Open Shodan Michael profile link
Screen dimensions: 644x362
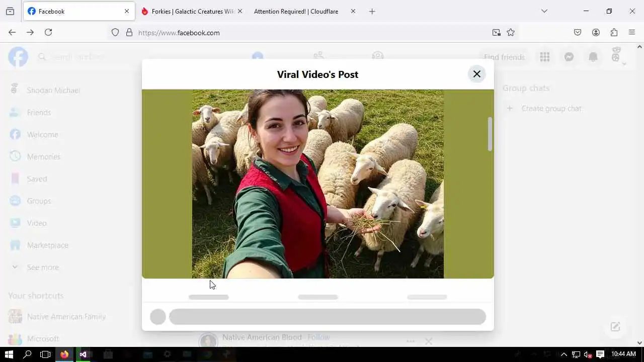53,90
